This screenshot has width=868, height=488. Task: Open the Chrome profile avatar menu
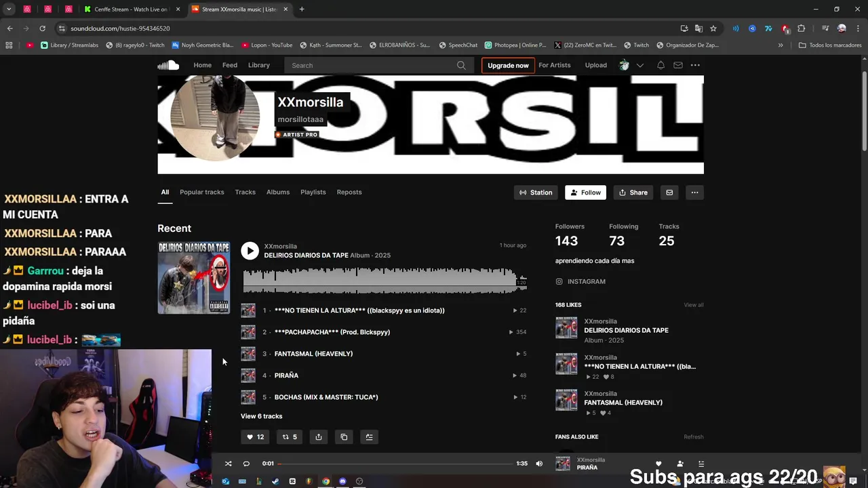842,28
